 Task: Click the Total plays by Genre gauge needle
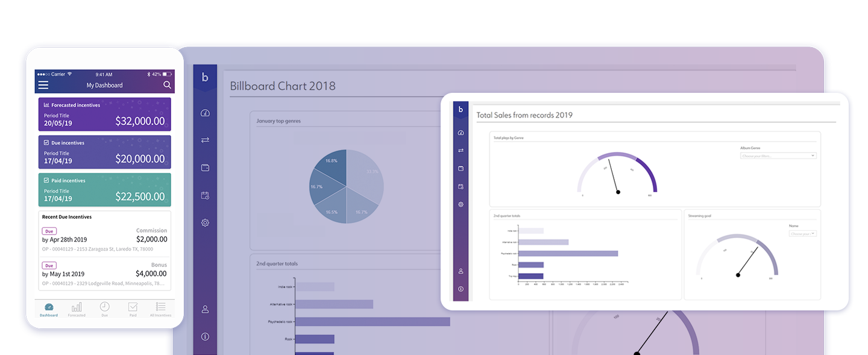point(613,175)
